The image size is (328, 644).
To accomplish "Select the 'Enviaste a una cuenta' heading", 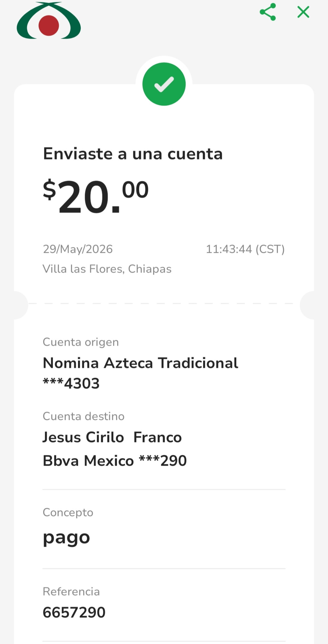I will 133,153.
